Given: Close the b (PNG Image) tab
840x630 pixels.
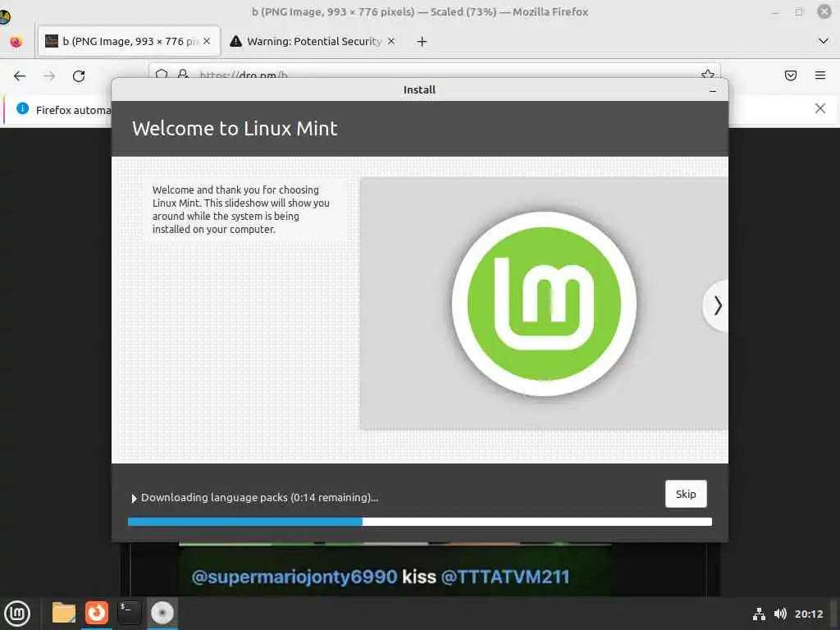Looking at the screenshot, I should (x=207, y=41).
